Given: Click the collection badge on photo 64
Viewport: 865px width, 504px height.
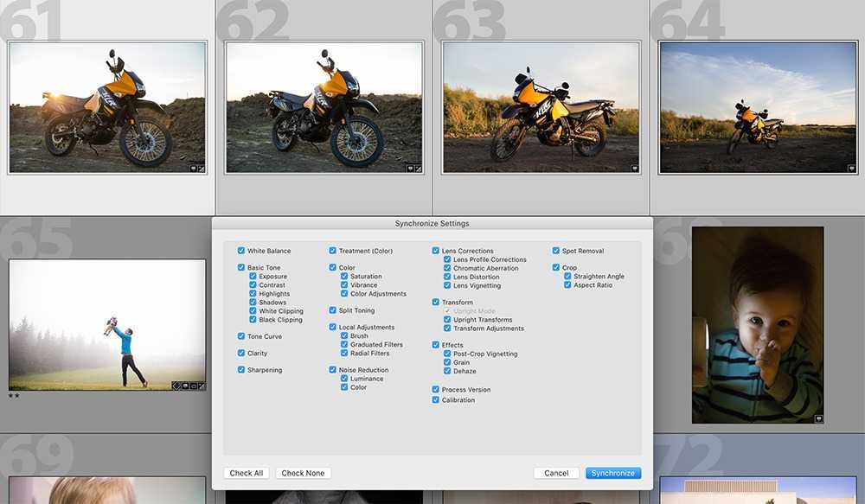Looking at the screenshot, I should [852, 169].
